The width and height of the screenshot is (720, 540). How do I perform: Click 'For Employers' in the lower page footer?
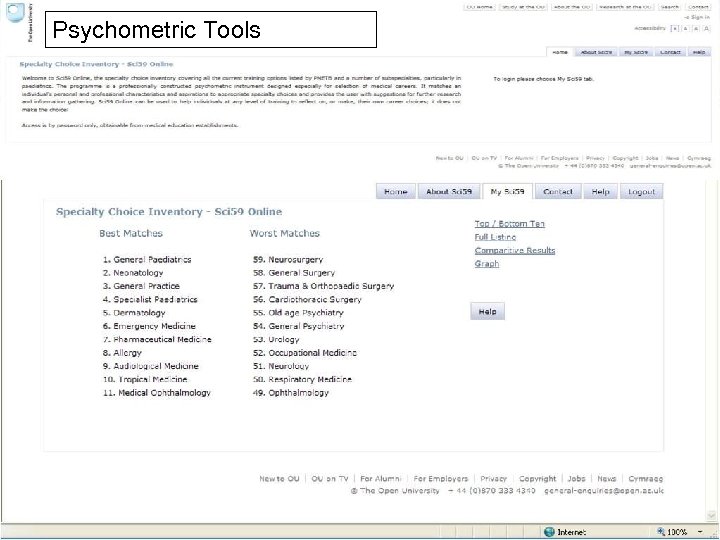441,478
